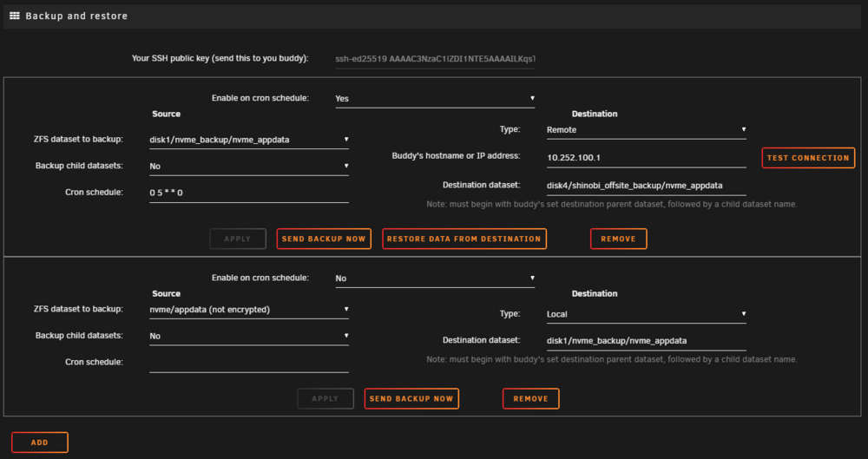The width and height of the screenshot is (868, 459).
Task: Click Send Backup Now in second job
Action: tap(411, 398)
